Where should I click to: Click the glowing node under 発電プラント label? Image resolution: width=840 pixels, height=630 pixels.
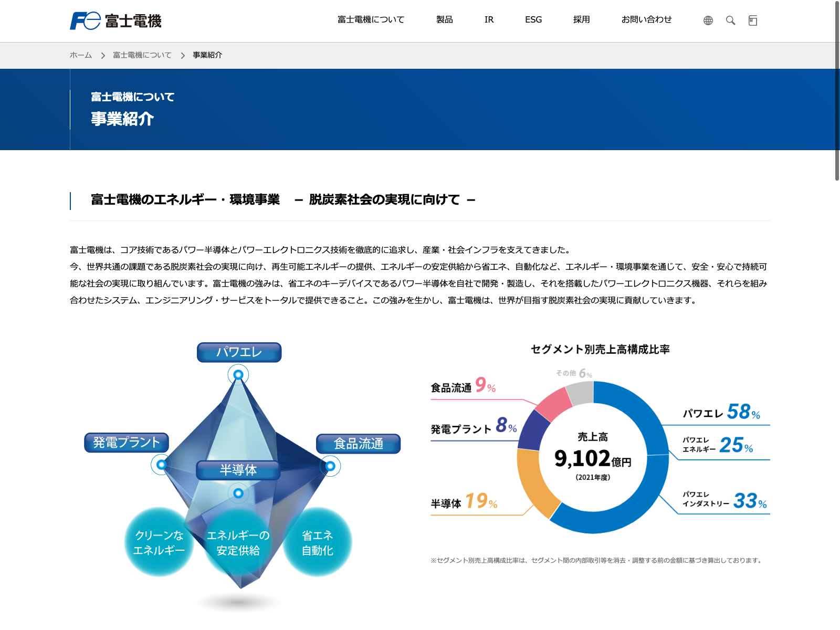coord(161,465)
